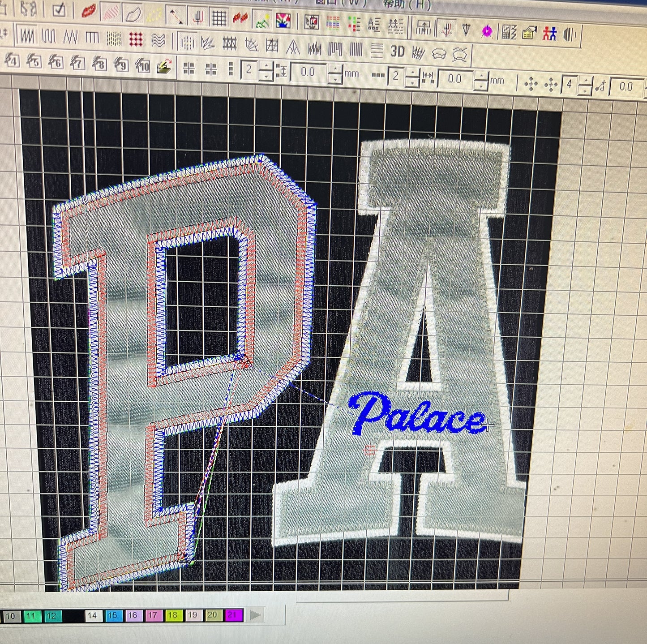Select the 3D stitch tool
Image resolution: width=647 pixels, height=644 pixels.
pyautogui.click(x=397, y=52)
